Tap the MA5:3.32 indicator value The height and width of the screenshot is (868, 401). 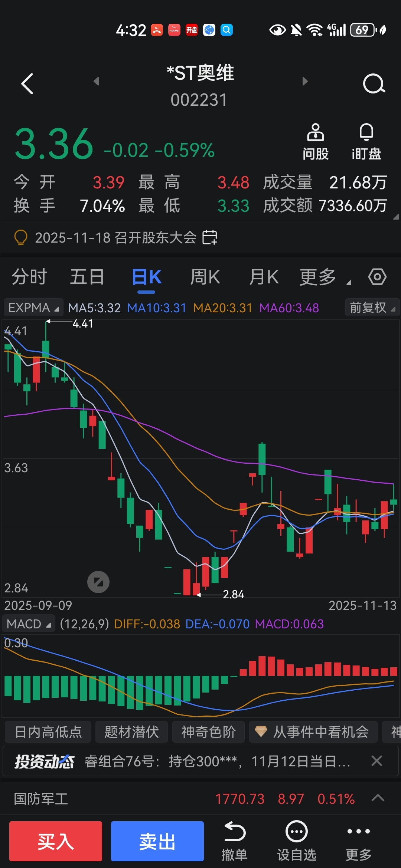pos(94,308)
